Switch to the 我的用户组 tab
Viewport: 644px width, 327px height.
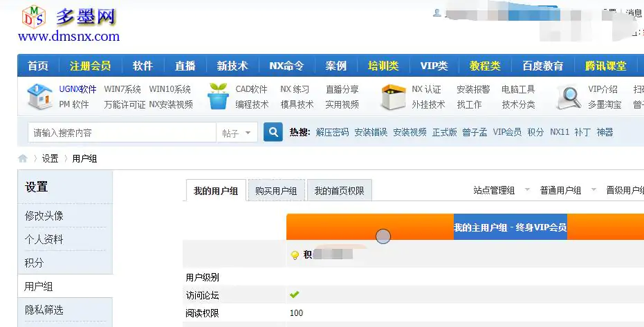point(216,191)
